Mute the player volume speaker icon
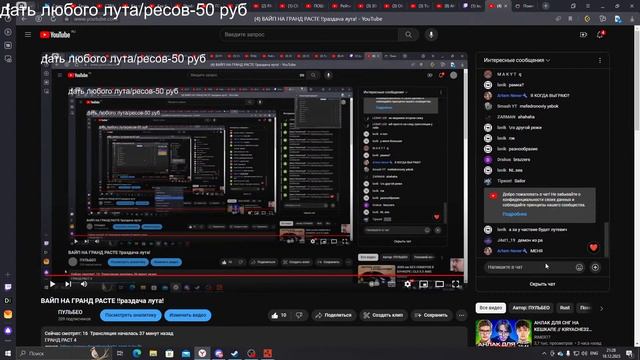Viewport: 640px width, 360px height. [84, 284]
